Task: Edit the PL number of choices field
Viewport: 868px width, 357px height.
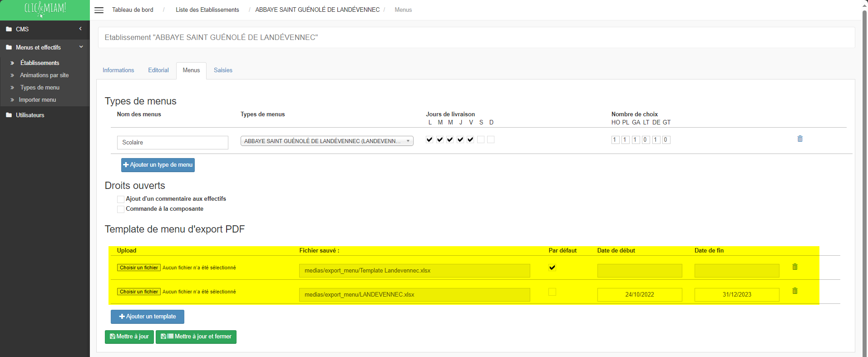Action: [625, 140]
